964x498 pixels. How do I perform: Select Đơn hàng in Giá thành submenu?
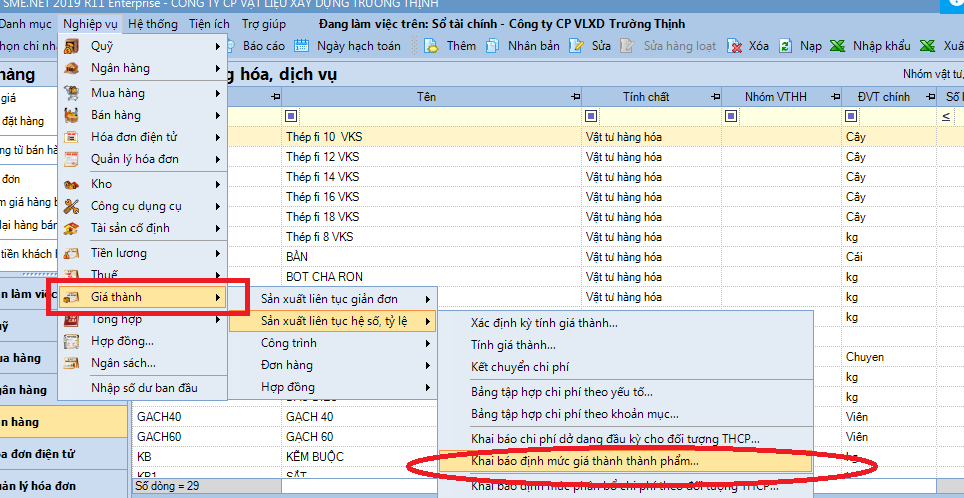pyautogui.click(x=333, y=365)
